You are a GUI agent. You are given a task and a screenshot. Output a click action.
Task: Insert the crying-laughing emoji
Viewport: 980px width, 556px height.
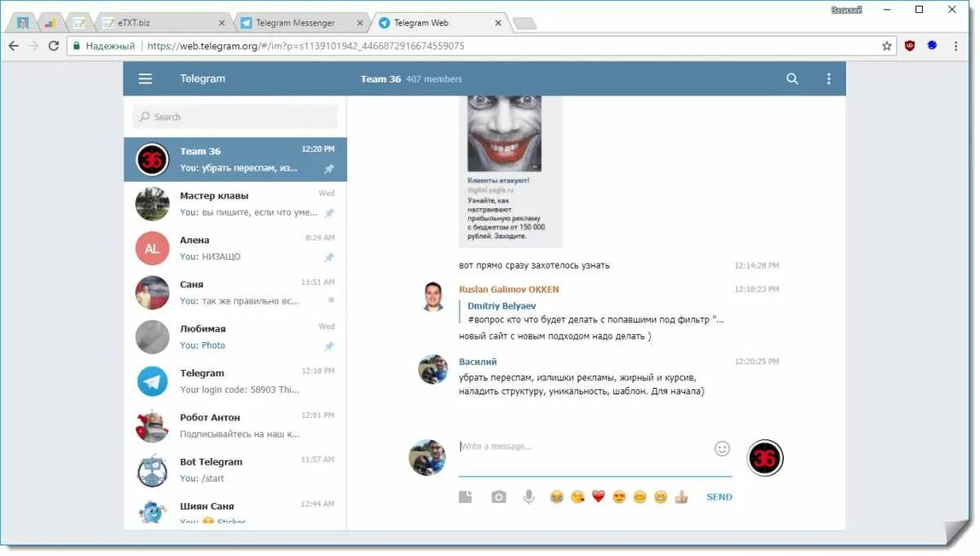coord(557,496)
